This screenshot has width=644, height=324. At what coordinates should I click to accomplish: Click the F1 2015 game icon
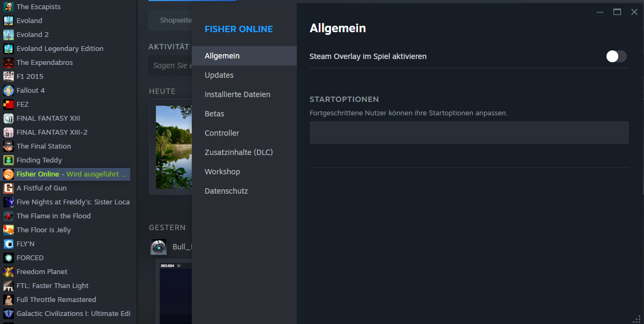click(x=9, y=77)
